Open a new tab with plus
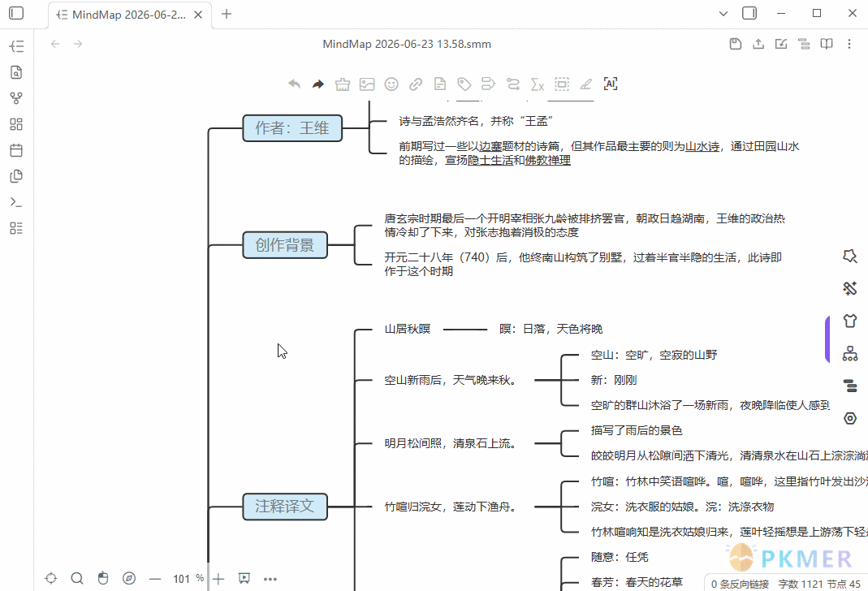Viewport: 868px width, 591px height. (227, 14)
